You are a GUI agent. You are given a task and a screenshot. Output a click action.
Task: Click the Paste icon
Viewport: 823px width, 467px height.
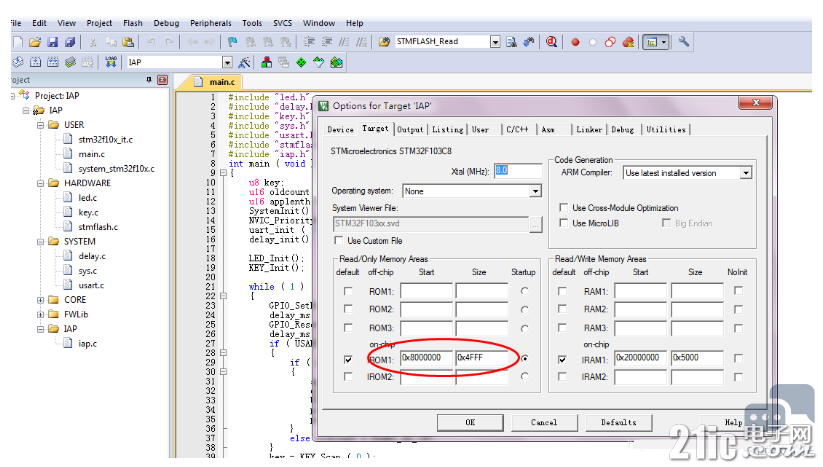click(128, 42)
